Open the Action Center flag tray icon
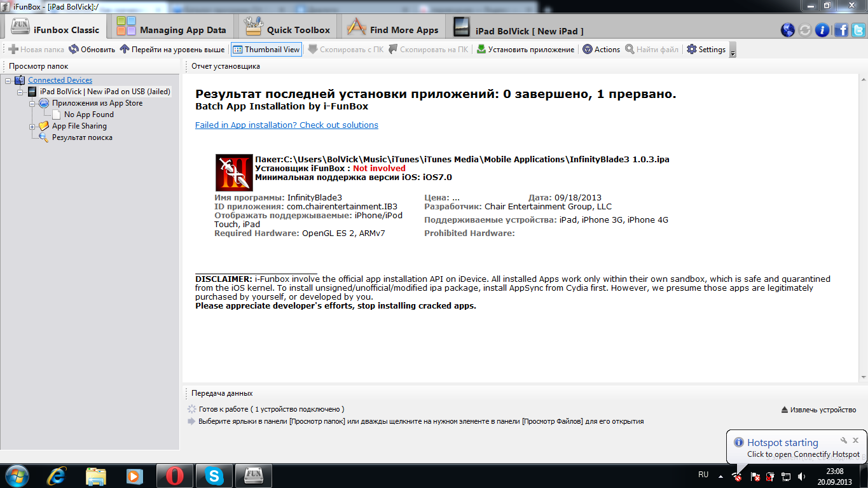This screenshot has height=488, width=868. [755, 476]
